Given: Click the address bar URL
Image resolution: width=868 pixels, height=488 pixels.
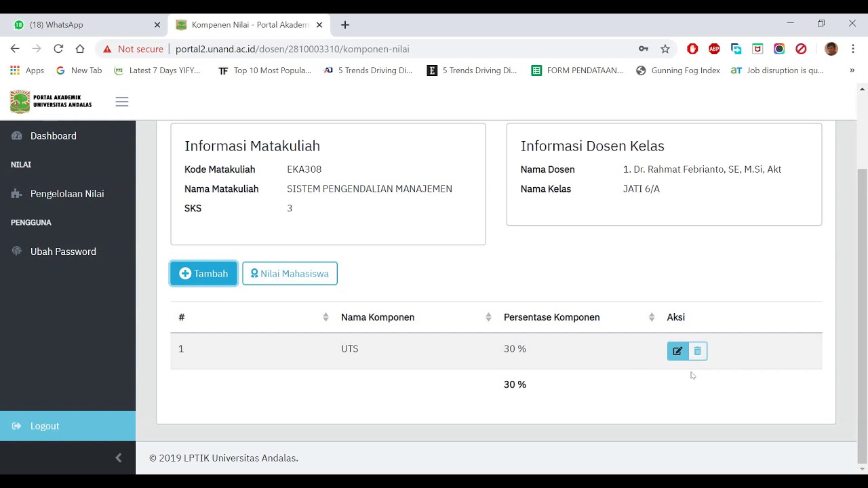Looking at the screenshot, I should point(292,49).
